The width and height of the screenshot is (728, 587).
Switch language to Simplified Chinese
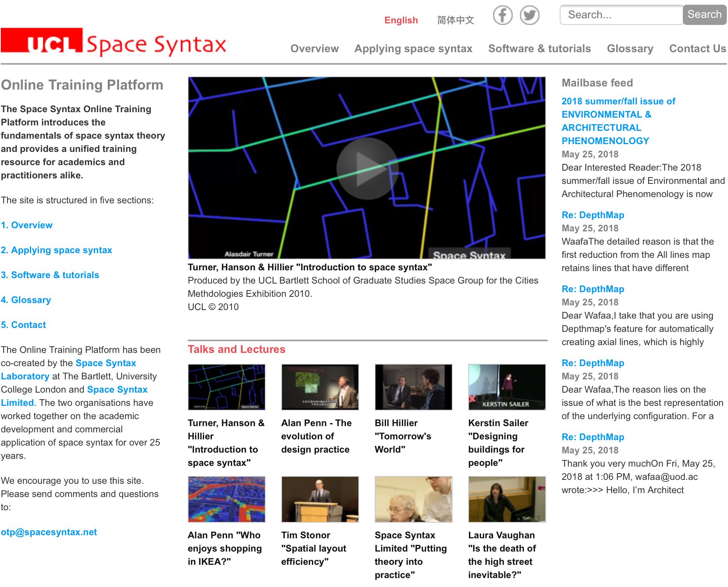point(455,20)
